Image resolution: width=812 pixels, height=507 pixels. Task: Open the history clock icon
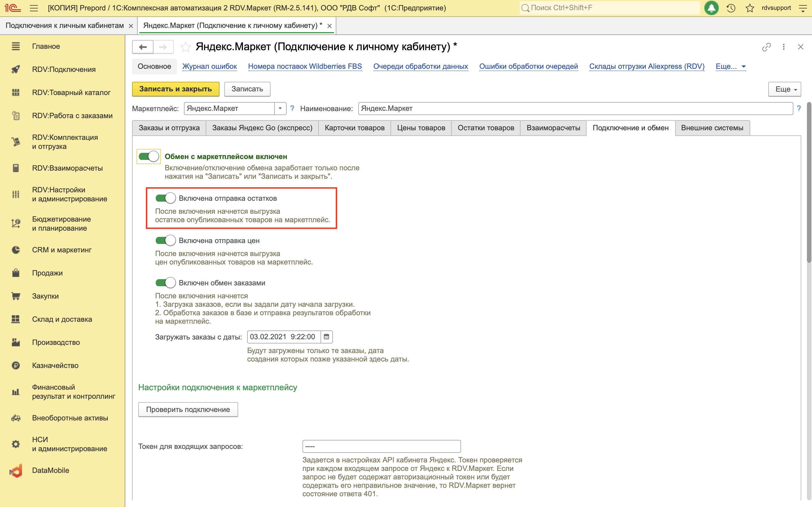731,8
